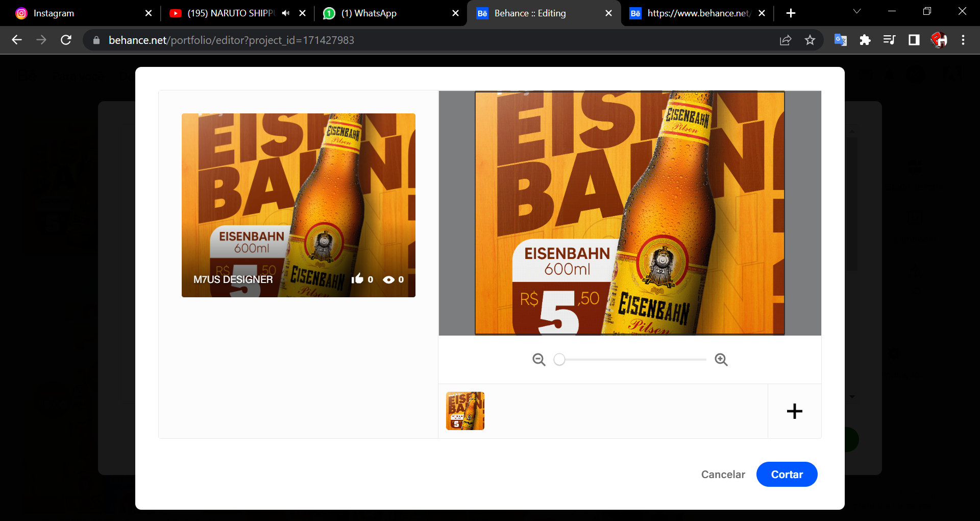Open the Extensions puzzle menu
Viewport: 980px width, 521px height.
[x=865, y=40]
